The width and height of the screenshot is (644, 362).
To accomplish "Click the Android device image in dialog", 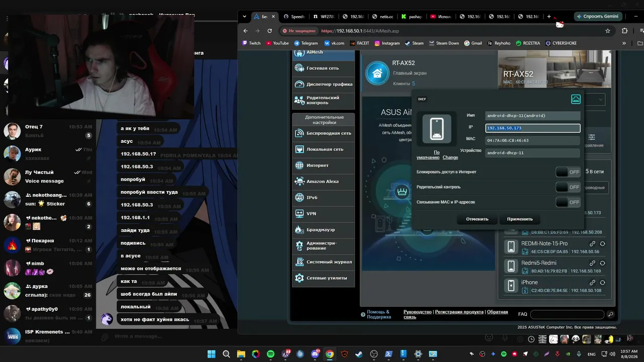I will coord(437,129).
